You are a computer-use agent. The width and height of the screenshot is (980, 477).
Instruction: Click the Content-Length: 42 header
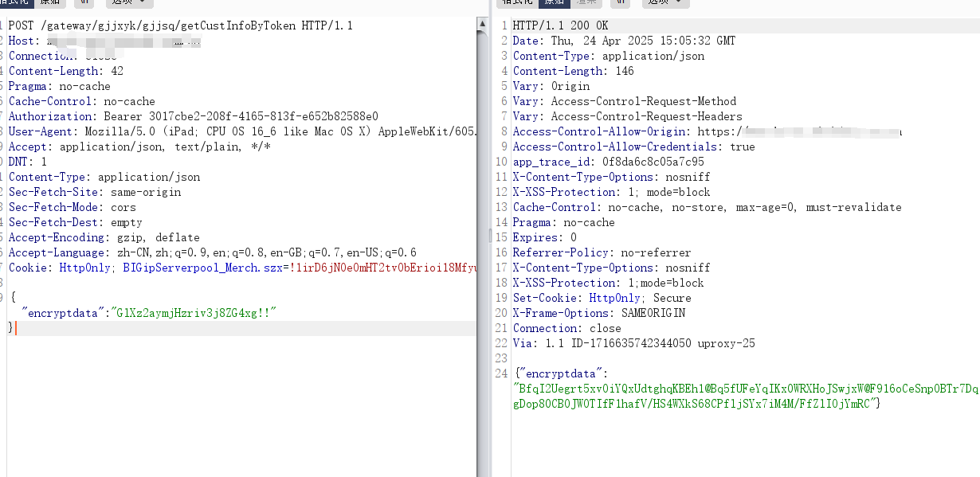66,71
